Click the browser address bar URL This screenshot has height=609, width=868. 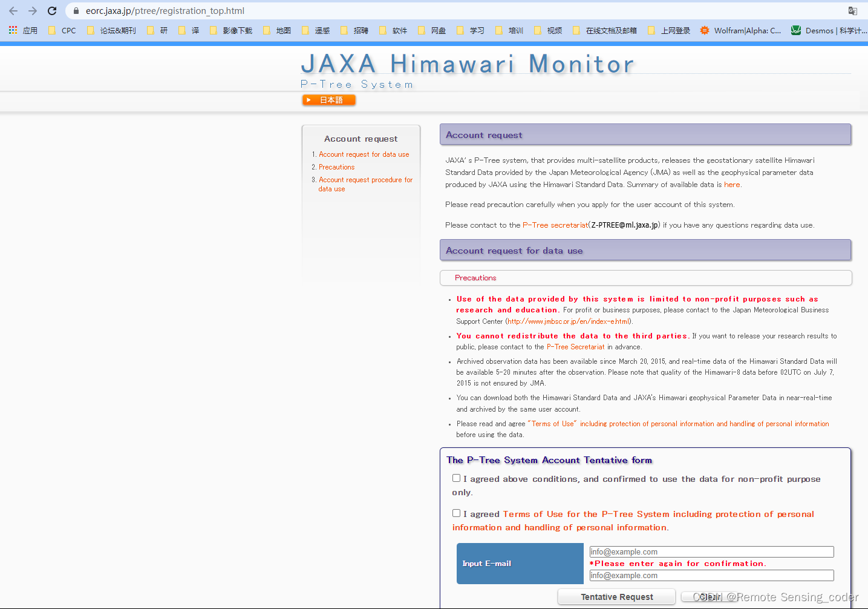(165, 11)
